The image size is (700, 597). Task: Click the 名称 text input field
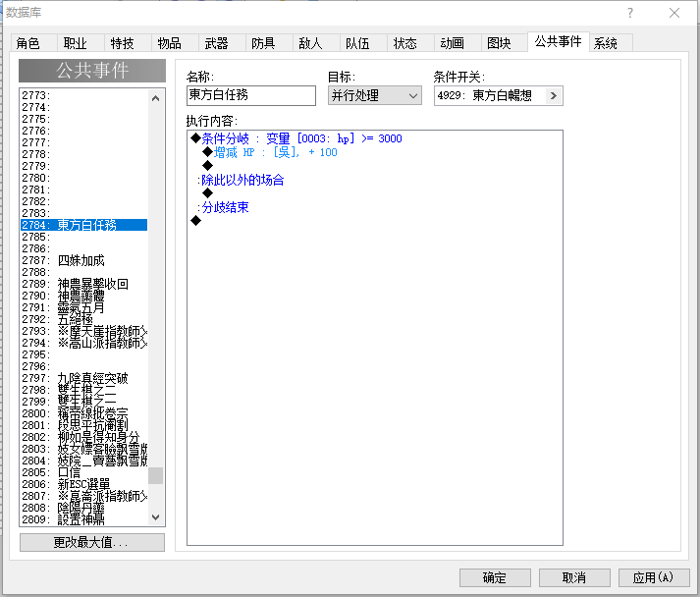point(251,95)
